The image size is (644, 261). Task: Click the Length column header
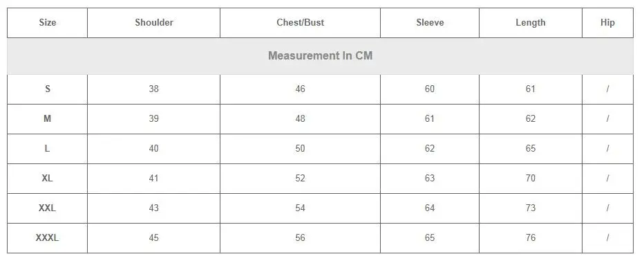point(531,23)
